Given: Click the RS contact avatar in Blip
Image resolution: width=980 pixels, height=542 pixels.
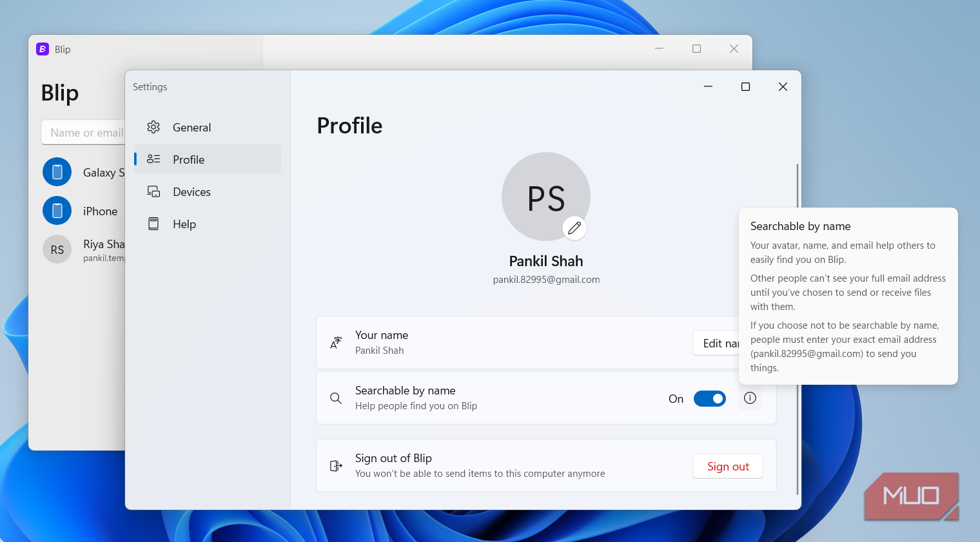Looking at the screenshot, I should (x=57, y=249).
